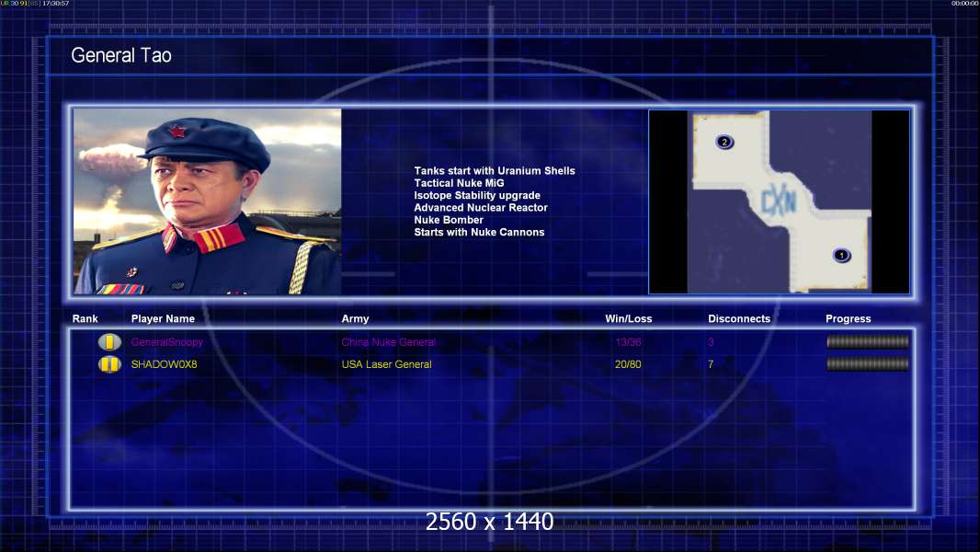Image resolution: width=980 pixels, height=552 pixels.
Task: Click GeneralSnoopy's loading progress bar
Action: [868, 341]
